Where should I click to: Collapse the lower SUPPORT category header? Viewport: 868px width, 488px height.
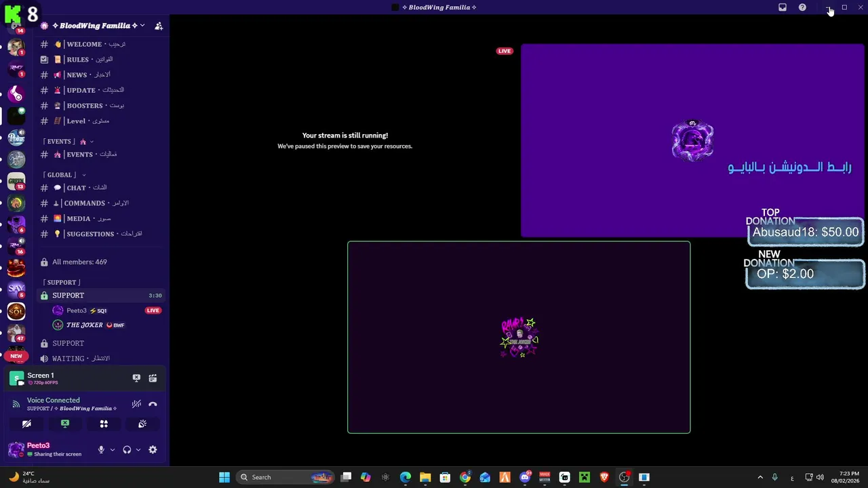61,282
